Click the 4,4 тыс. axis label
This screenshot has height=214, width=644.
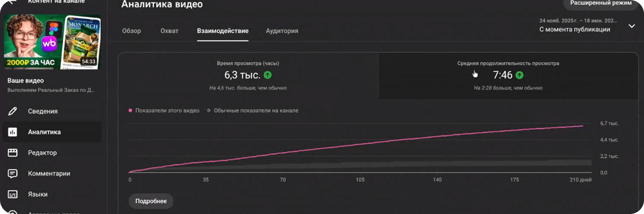tap(609, 140)
